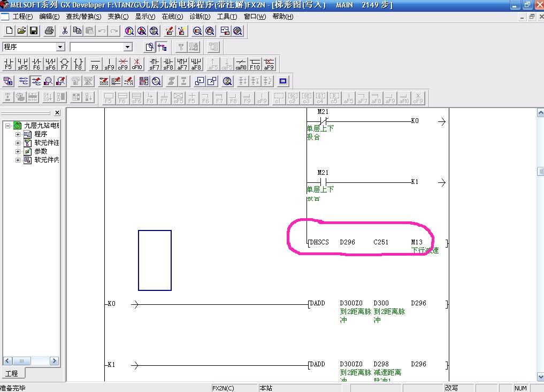Expand the 程序 tree node
The width and height of the screenshot is (544, 392).
coord(18,134)
